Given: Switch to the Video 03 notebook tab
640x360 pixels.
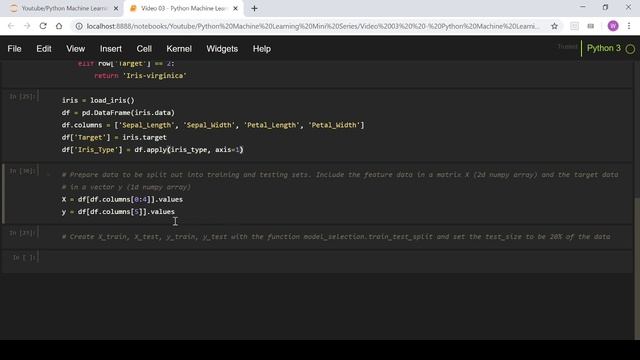Looking at the screenshot, I should point(183,8).
